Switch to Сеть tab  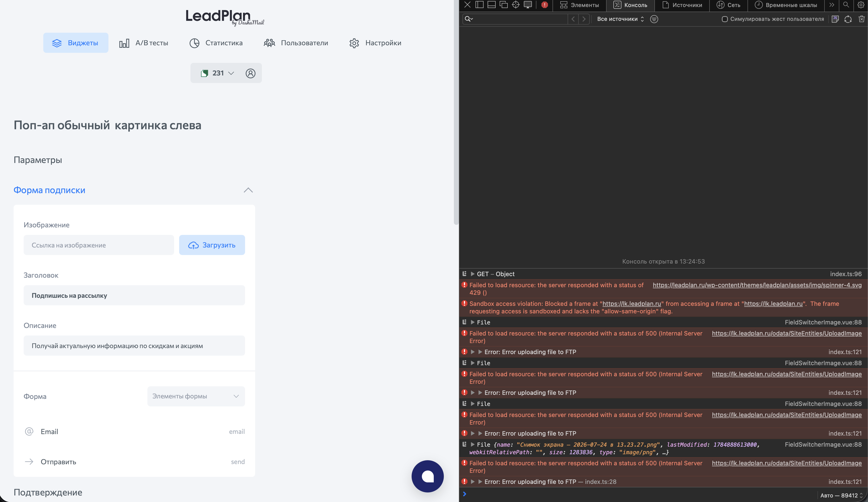(x=728, y=5)
